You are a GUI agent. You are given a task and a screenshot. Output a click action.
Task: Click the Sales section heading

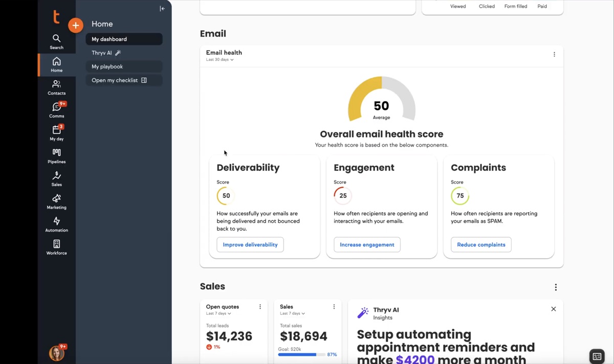click(x=212, y=287)
